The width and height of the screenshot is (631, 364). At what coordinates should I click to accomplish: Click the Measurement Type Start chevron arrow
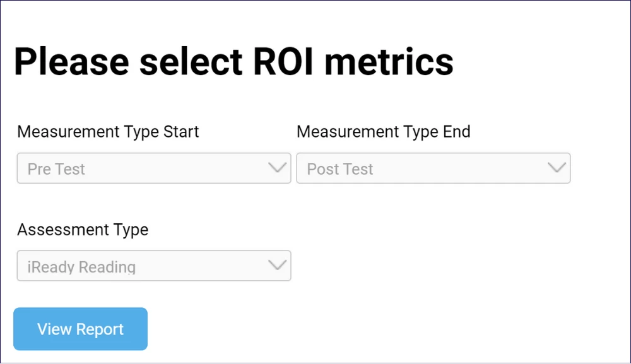pyautogui.click(x=277, y=168)
